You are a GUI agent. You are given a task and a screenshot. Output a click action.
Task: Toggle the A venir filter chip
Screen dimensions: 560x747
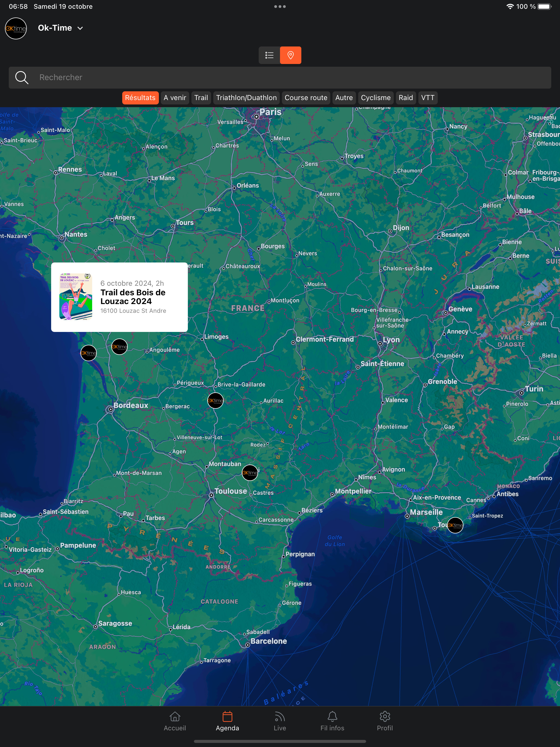(x=175, y=98)
